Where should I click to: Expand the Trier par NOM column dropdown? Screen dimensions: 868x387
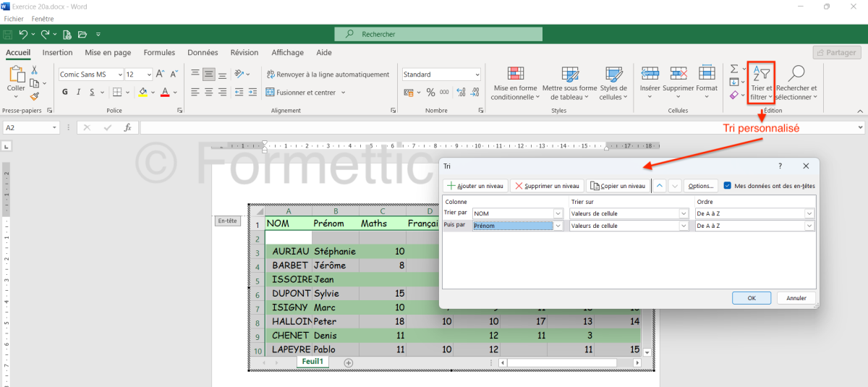tap(558, 213)
